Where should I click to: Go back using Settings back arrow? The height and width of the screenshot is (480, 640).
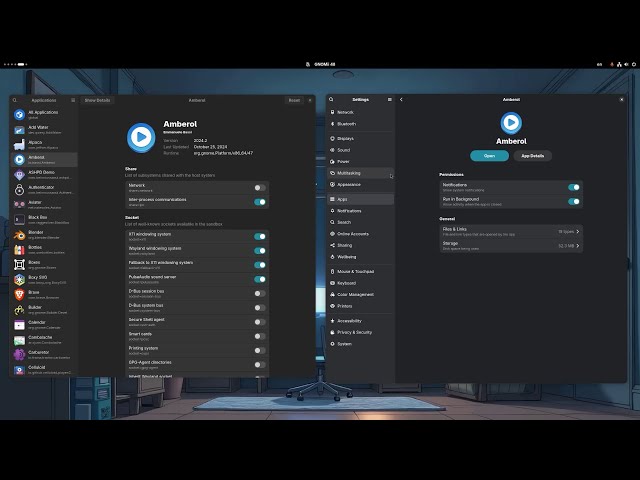pos(401,99)
